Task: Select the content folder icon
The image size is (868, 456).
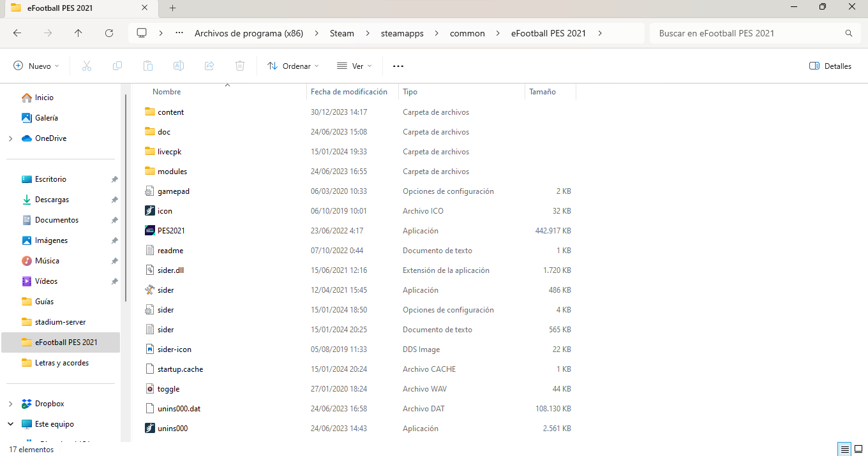Action: (150, 112)
